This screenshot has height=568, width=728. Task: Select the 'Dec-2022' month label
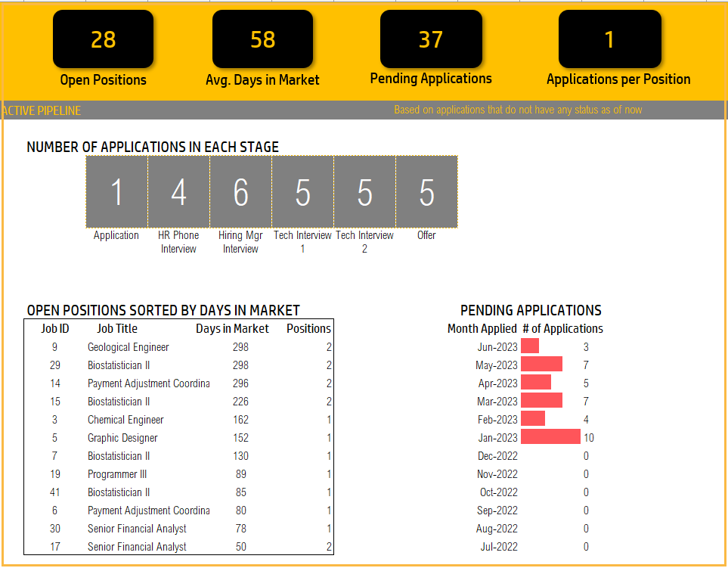coord(497,456)
